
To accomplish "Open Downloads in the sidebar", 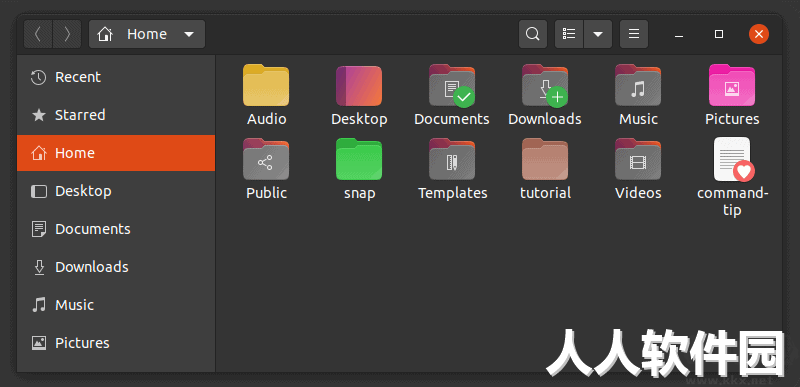I will click(x=116, y=267).
